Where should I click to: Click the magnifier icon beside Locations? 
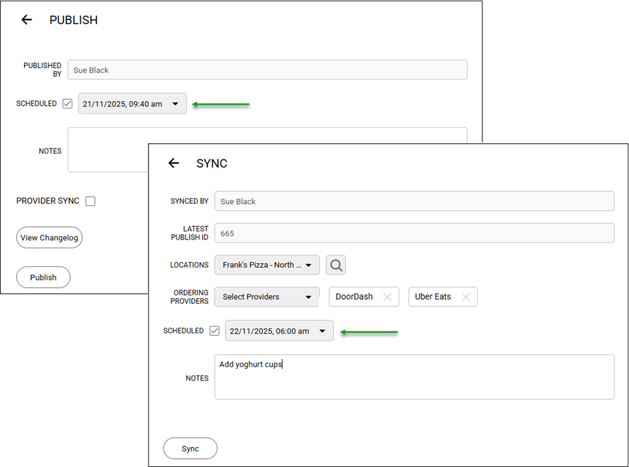point(336,265)
